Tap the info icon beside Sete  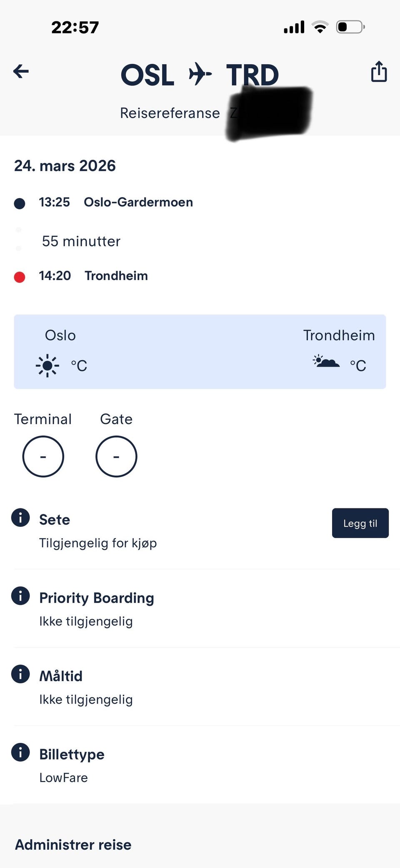coord(20,518)
